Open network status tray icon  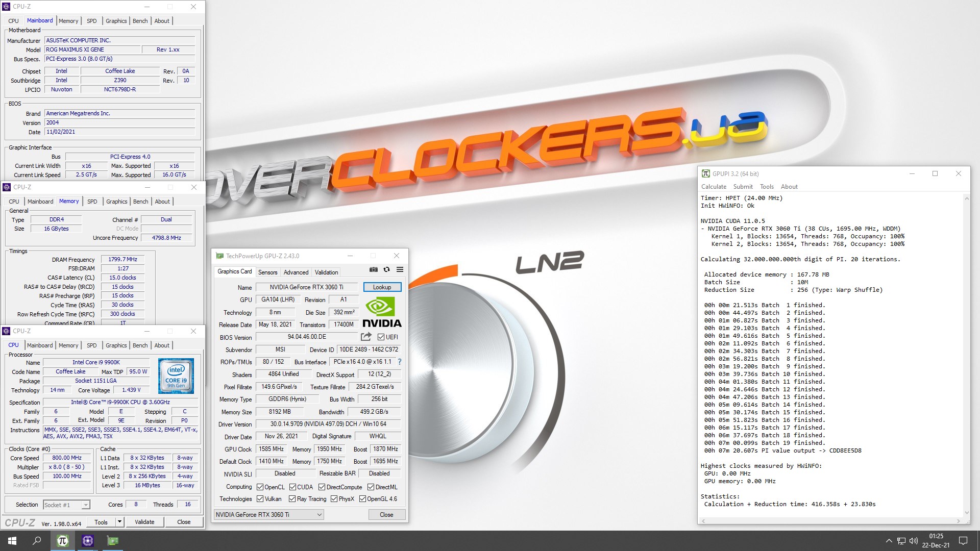click(x=901, y=541)
